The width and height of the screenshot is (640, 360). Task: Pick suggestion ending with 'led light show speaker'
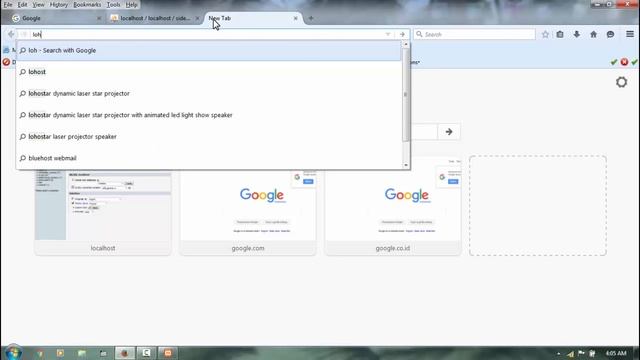click(209, 115)
